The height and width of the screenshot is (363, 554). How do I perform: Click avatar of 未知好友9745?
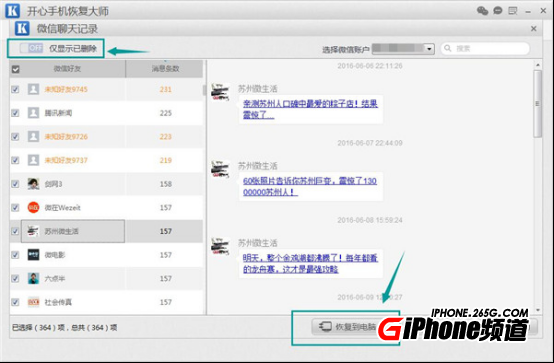point(34,89)
